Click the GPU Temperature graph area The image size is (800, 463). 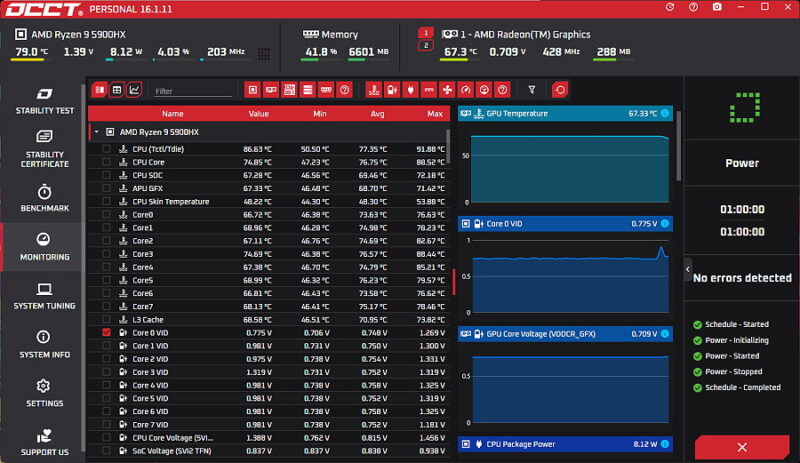click(569, 169)
